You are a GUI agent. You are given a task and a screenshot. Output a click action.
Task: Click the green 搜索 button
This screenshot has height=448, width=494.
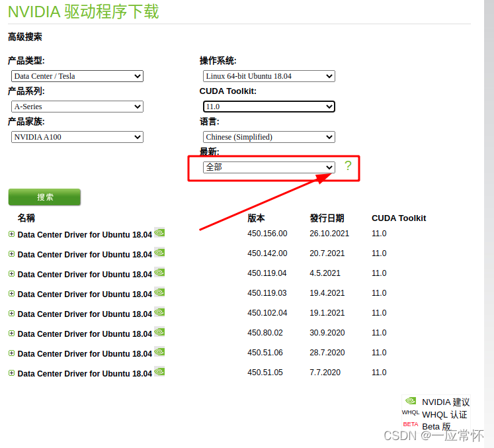[x=44, y=197]
